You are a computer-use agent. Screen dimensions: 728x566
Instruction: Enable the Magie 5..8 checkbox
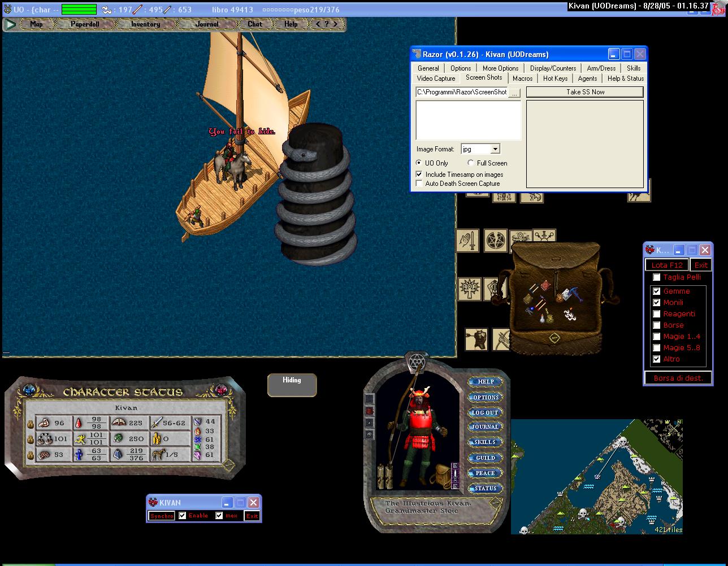point(656,348)
